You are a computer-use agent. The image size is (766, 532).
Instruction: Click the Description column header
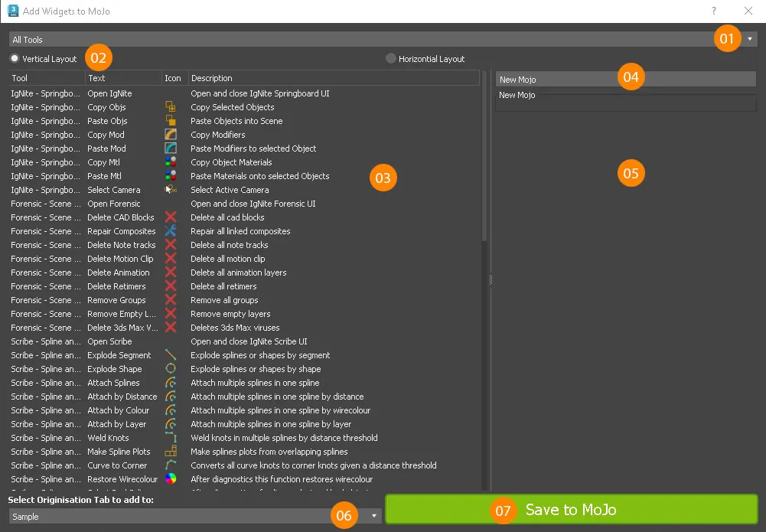pyautogui.click(x=334, y=78)
